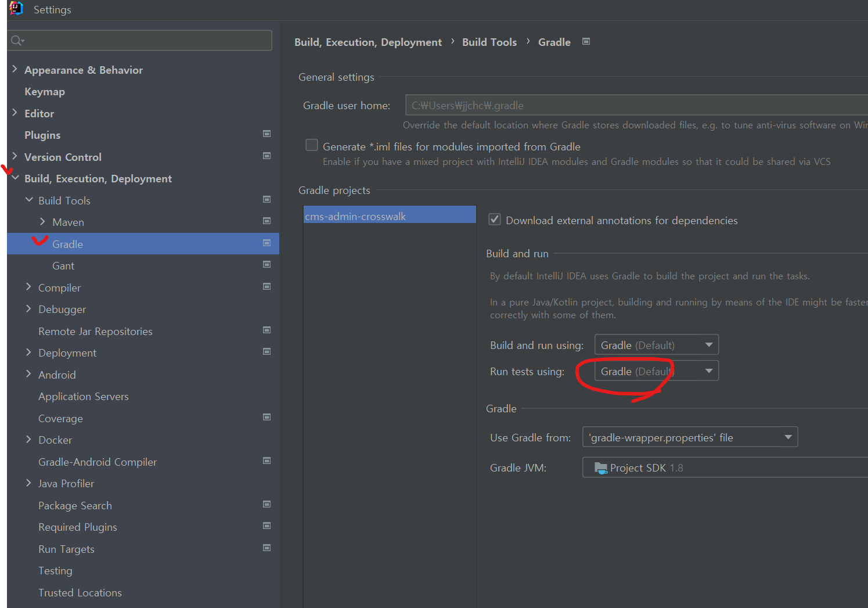The height and width of the screenshot is (608, 868).
Task: Expand the Version Control section
Action: click(x=15, y=156)
